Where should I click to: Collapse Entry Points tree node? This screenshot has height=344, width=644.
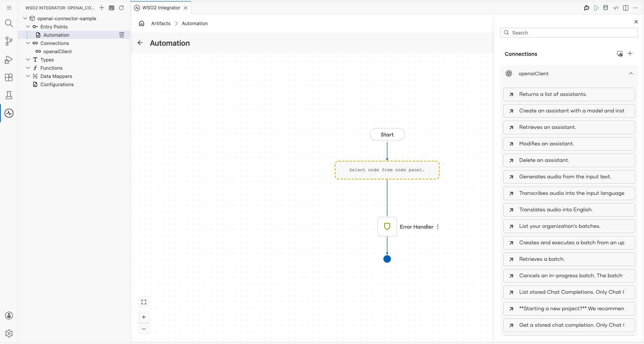28,27
